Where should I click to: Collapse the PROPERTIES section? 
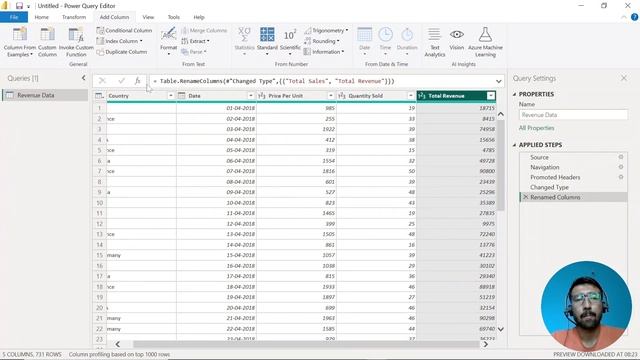click(x=514, y=94)
